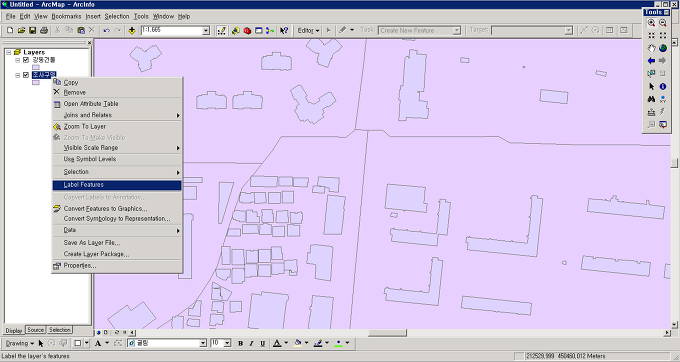
Task: Open the Drawing dropdown menu
Action: [20, 343]
